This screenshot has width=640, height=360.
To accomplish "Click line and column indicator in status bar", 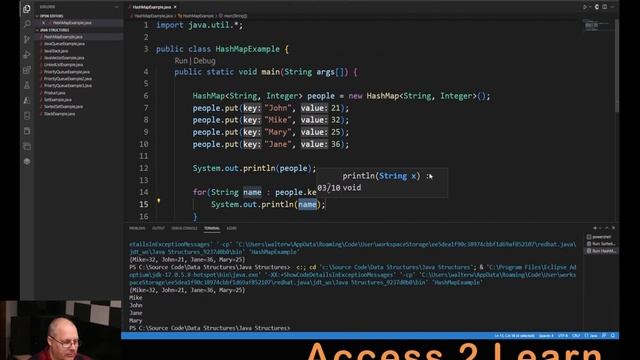I will [514, 336].
